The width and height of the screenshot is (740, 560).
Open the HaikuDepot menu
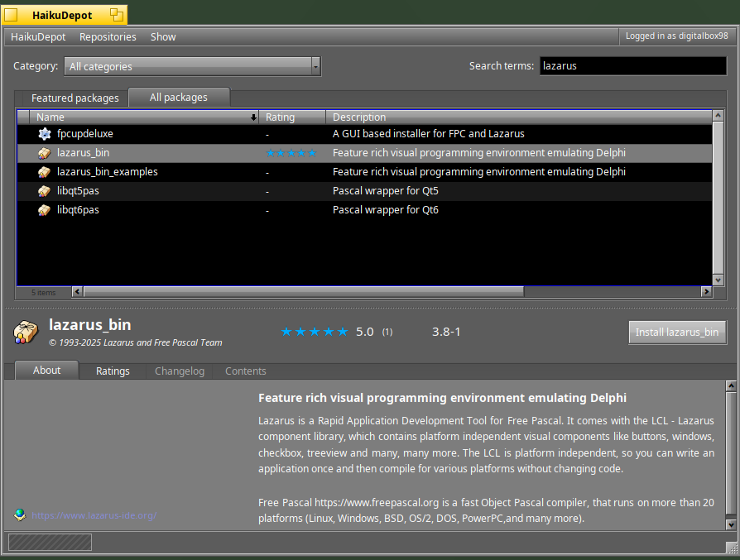(x=38, y=36)
